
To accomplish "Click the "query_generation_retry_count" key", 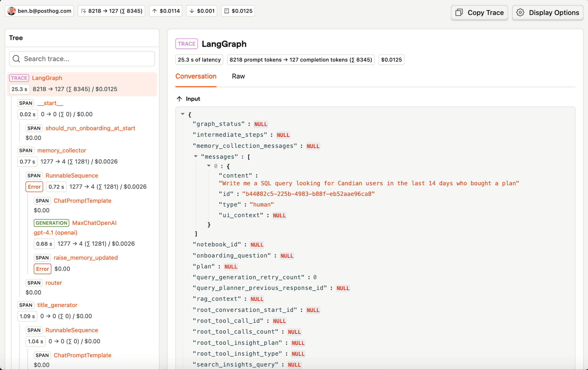I will [x=249, y=277].
